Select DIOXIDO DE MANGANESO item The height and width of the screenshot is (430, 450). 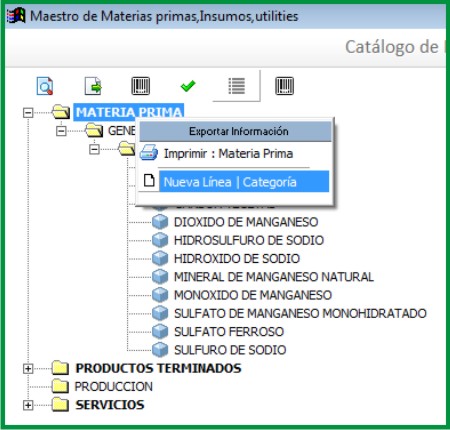[246, 222]
